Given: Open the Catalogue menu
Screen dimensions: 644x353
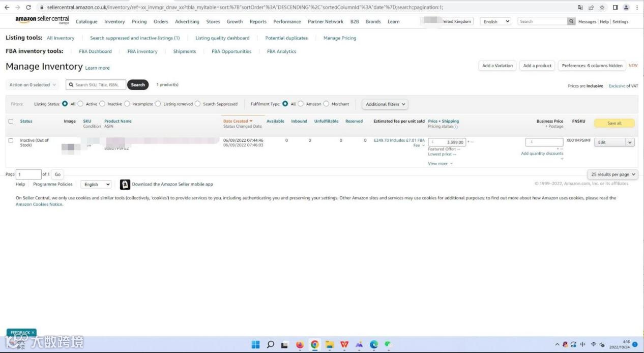Looking at the screenshot, I should 86,22.
